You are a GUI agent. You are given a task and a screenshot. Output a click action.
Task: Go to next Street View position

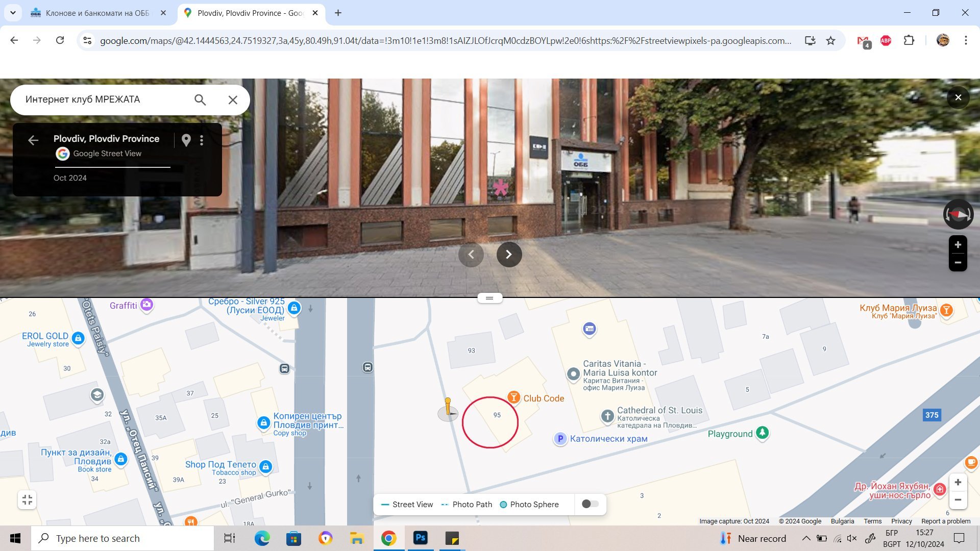(x=509, y=255)
